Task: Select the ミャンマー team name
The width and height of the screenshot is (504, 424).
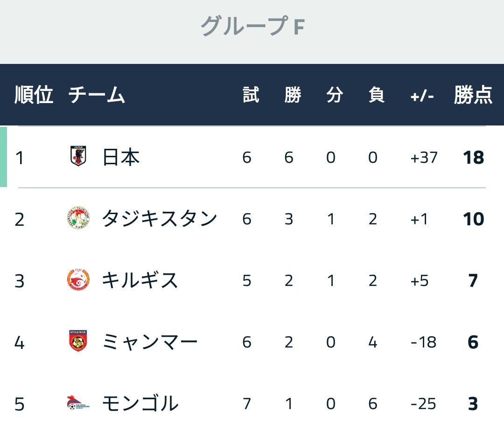Action: tap(150, 342)
